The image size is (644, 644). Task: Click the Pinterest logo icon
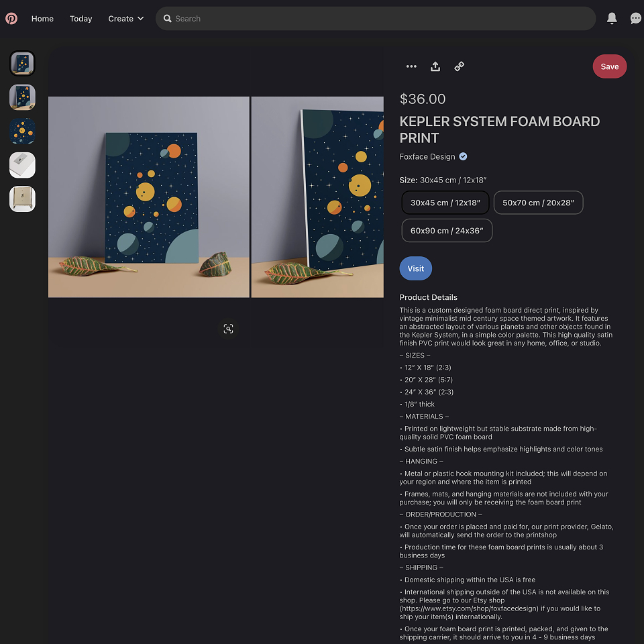11,19
